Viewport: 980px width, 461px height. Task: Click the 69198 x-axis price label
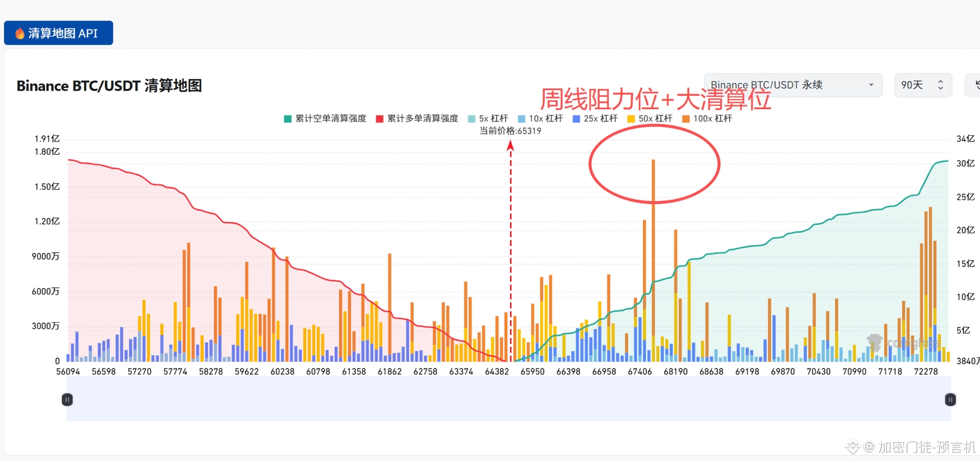point(747,371)
